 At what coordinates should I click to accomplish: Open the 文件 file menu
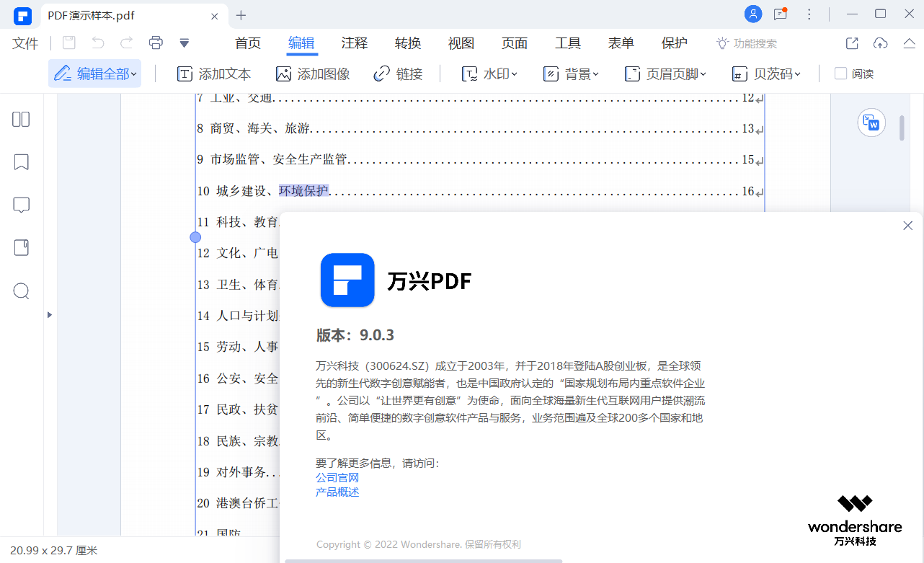click(x=25, y=43)
